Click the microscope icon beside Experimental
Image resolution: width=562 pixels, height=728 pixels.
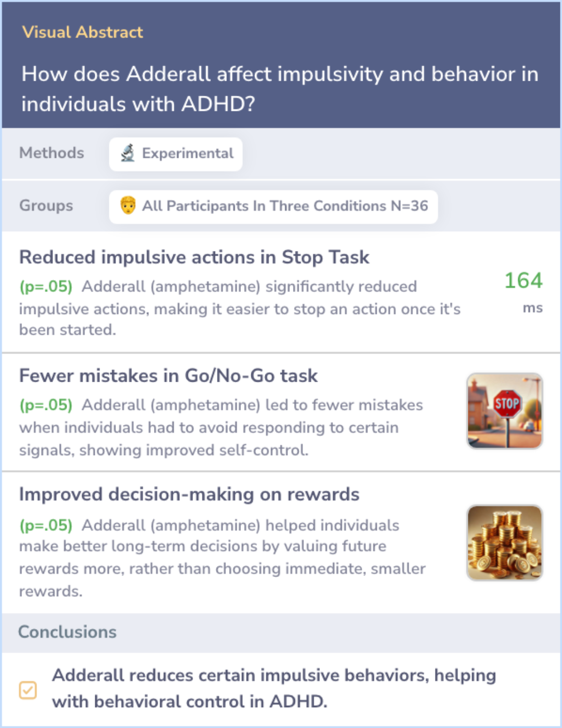coord(128,153)
